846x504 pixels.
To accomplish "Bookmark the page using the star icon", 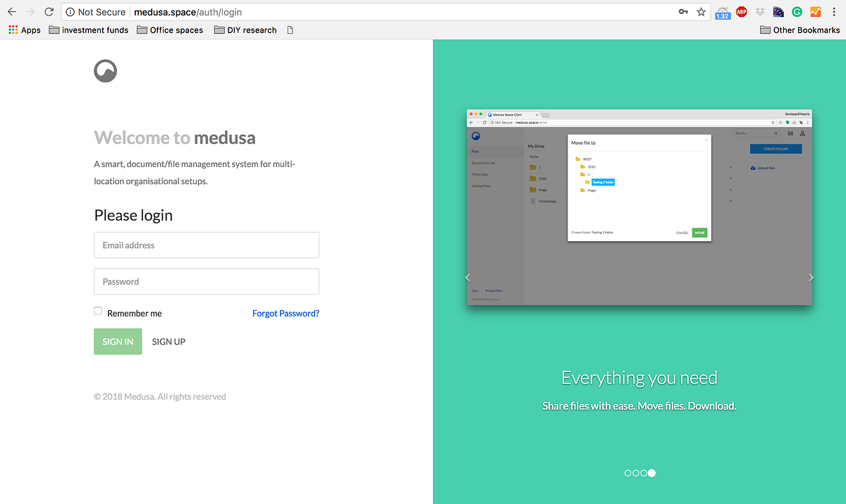I will pos(701,11).
